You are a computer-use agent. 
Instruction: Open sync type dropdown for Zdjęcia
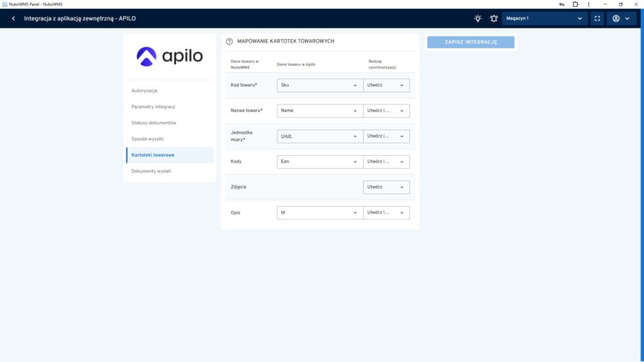tap(386, 187)
